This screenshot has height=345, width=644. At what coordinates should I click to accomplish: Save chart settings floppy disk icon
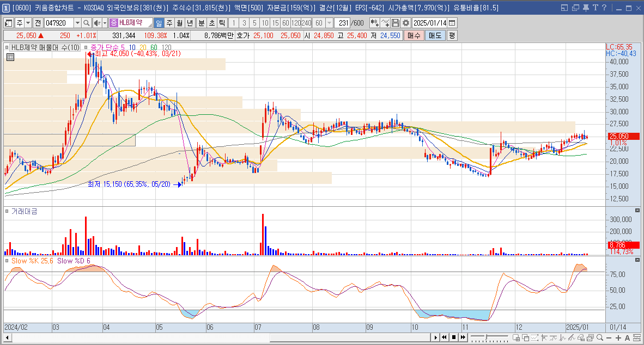tap(395, 23)
